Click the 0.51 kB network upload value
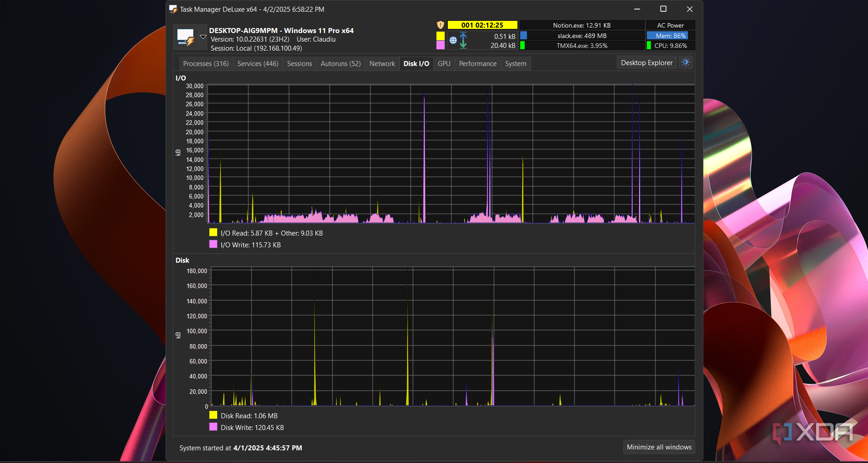868x463 pixels. [x=504, y=36]
